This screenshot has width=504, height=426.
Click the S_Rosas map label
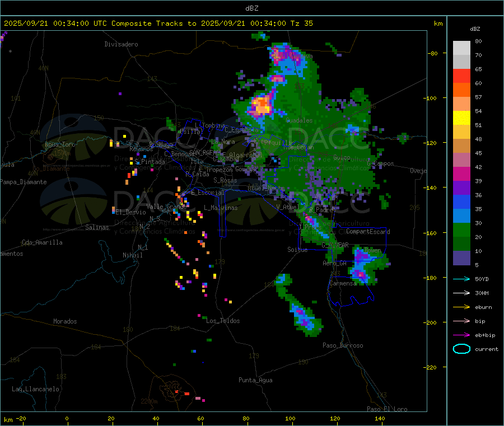pos(225,181)
